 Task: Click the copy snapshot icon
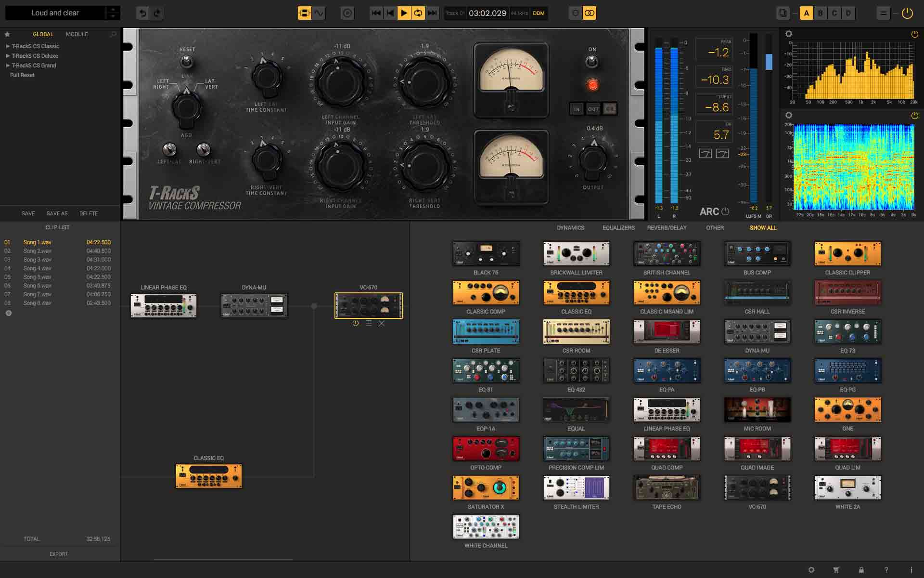(783, 13)
